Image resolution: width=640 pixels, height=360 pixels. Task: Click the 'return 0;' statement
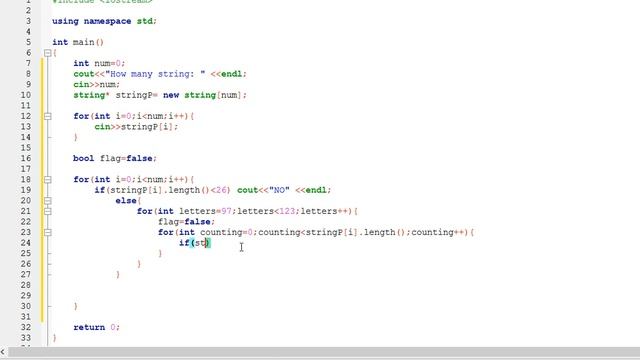click(x=97, y=327)
